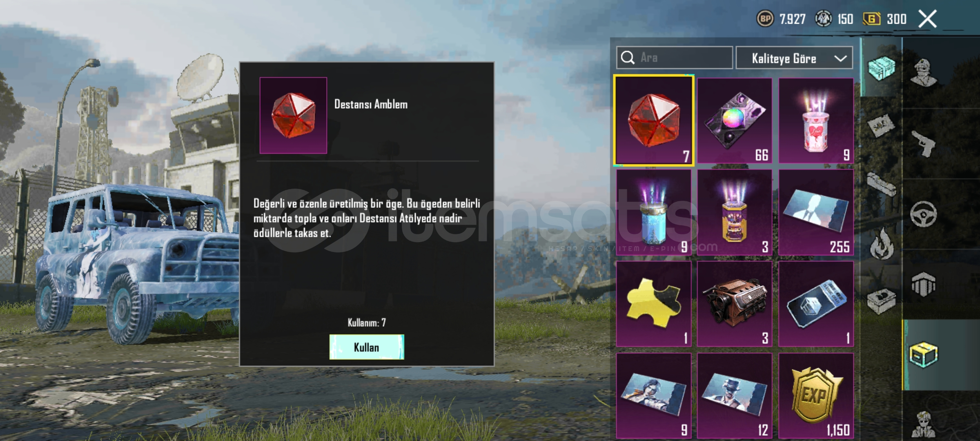Select the yellow puzzle piece item
Screen dimensions: 980x441
click(654, 304)
